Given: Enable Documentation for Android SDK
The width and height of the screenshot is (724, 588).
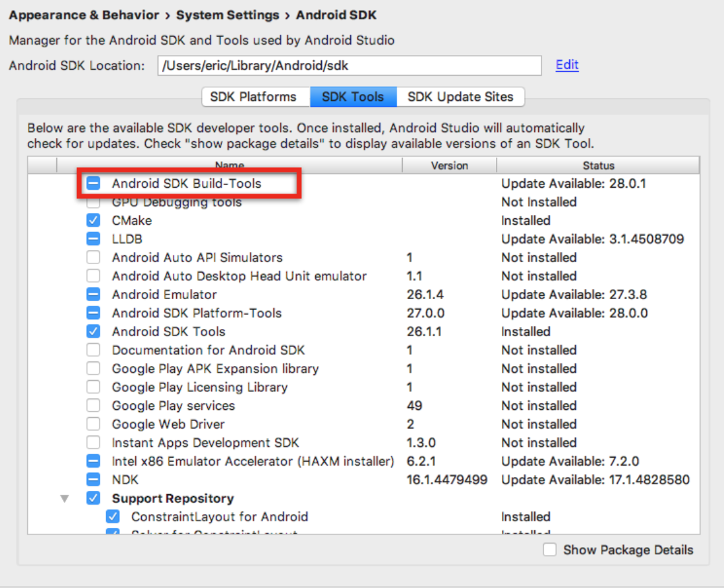Looking at the screenshot, I should coord(93,350).
